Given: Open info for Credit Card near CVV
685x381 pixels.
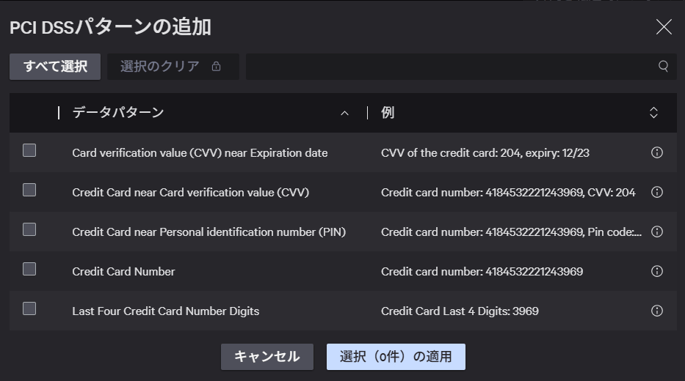Looking at the screenshot, I should pyautogui.click(x=657, y=192).
